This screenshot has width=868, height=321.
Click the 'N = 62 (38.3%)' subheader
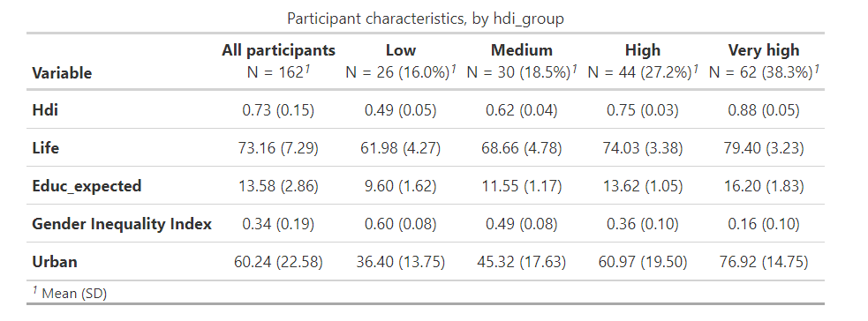point(764,72)
